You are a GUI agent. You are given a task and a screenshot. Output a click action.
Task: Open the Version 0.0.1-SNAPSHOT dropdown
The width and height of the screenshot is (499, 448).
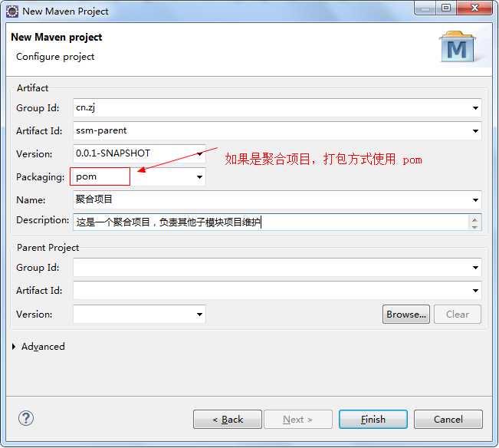point(199,153)
